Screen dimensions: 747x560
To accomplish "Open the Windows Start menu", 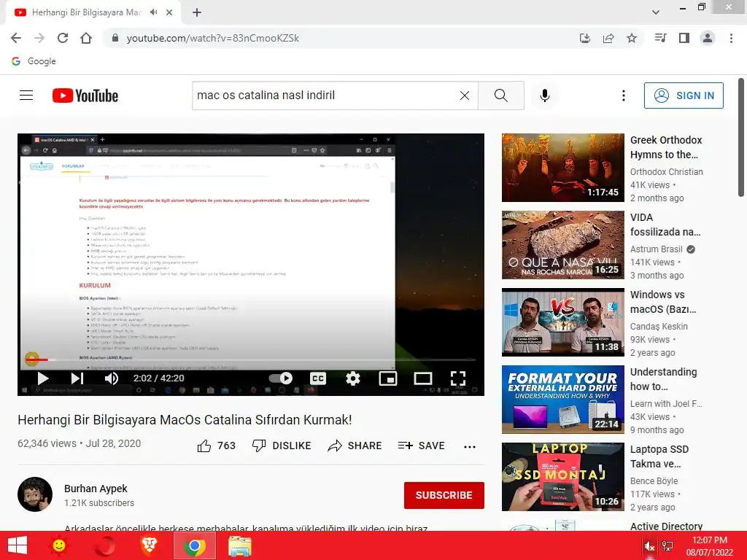I will [x=18, y=545].
